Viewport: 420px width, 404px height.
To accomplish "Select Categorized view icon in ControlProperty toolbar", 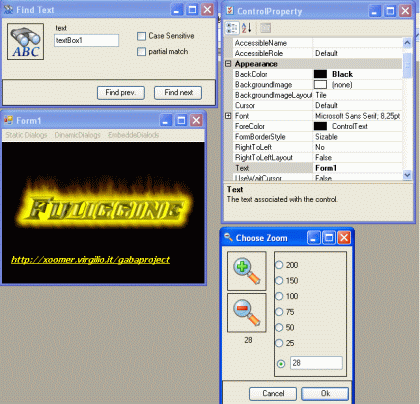I will [x=232, y=28].
